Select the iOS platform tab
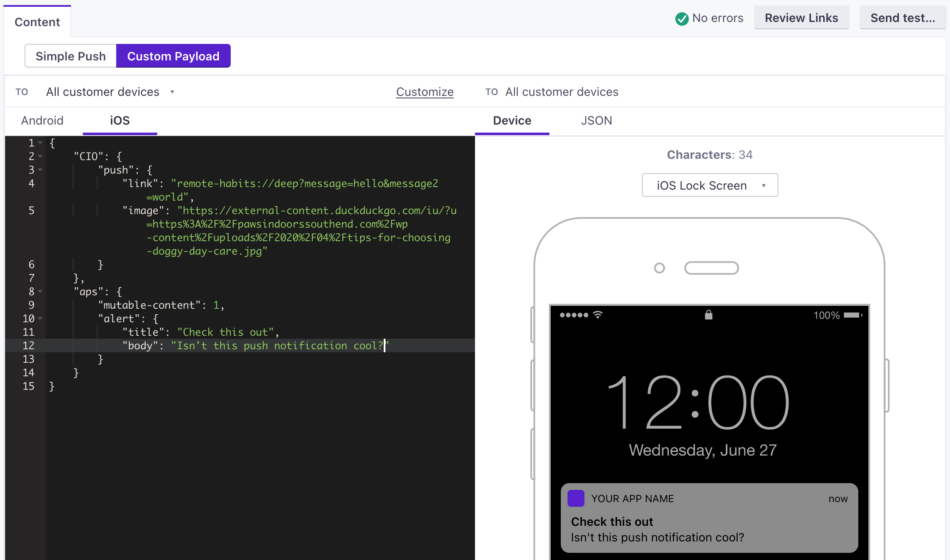Screen dimensions: 950x560 [x=120, y=121]
